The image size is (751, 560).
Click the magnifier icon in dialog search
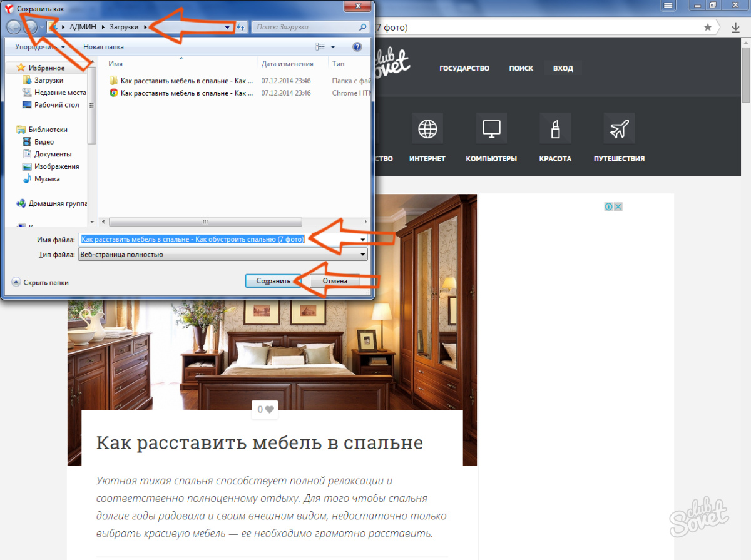(x=363, y=28)
